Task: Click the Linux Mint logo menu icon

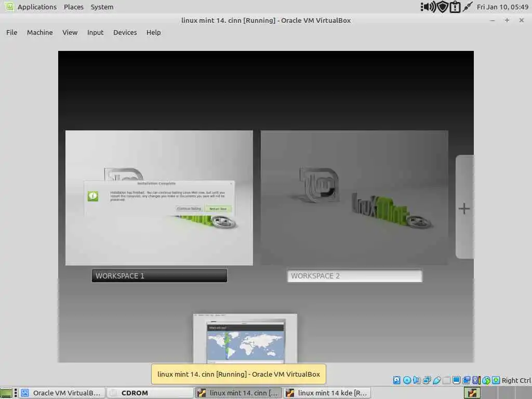Action: [9, 6]
